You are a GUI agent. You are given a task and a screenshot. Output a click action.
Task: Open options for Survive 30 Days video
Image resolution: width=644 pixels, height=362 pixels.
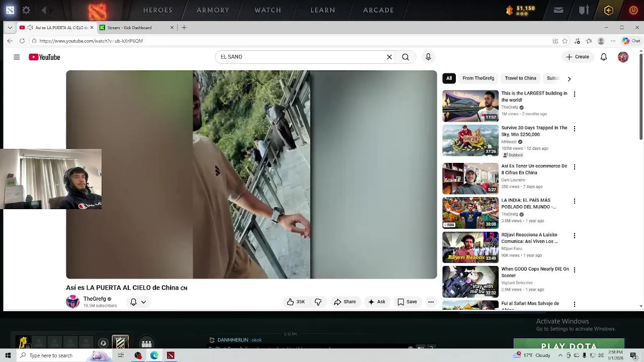[x=574, y=129]
